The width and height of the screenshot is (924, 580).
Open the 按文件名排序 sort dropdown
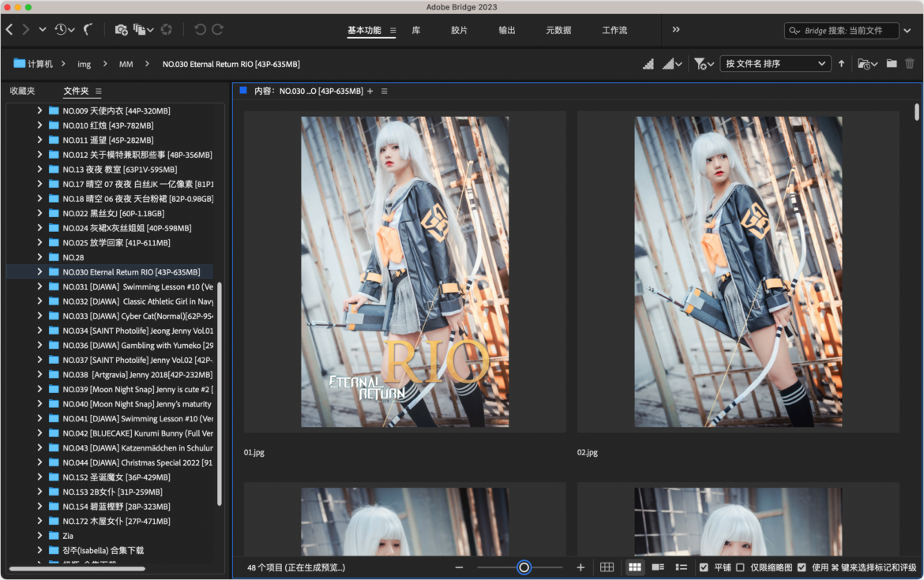click(775, 64)
